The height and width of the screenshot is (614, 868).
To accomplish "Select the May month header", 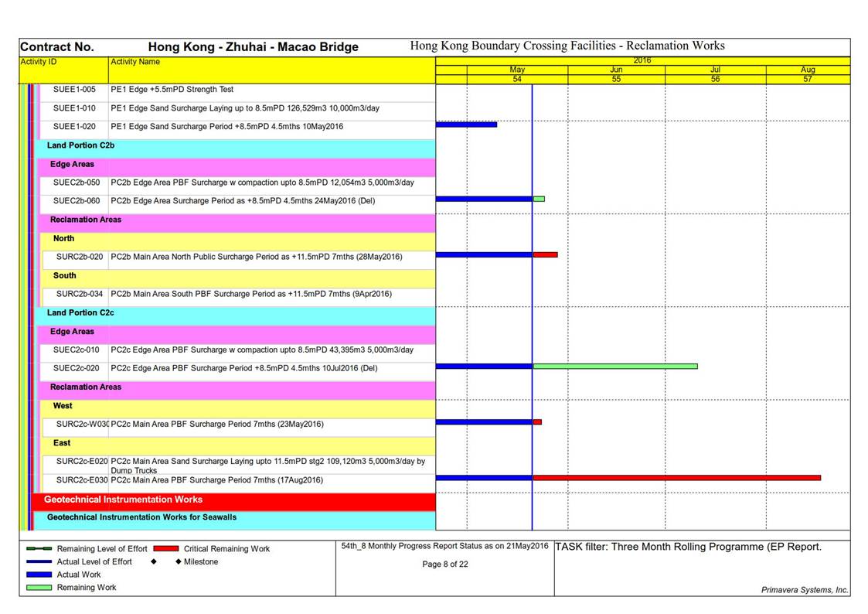I will tap(517, 70).
